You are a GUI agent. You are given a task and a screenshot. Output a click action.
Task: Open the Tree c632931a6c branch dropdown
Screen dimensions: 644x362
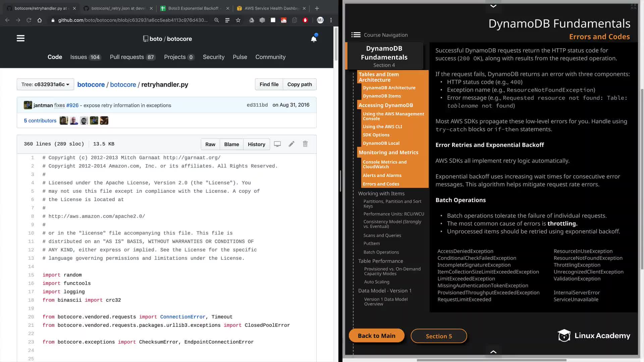(x=45, y=84)
